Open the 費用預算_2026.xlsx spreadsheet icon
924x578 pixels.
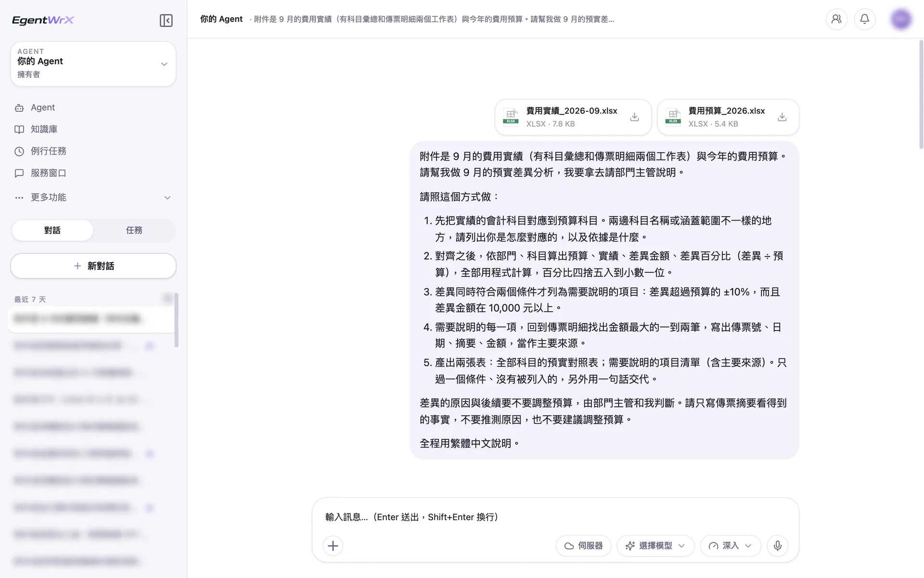(x=673, y=116)
